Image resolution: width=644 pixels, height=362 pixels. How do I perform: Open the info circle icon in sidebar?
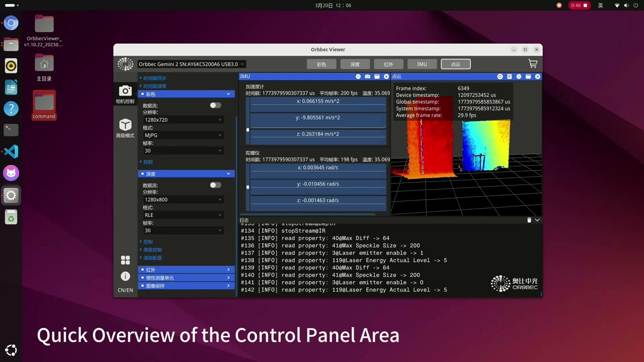pos(125,276)
